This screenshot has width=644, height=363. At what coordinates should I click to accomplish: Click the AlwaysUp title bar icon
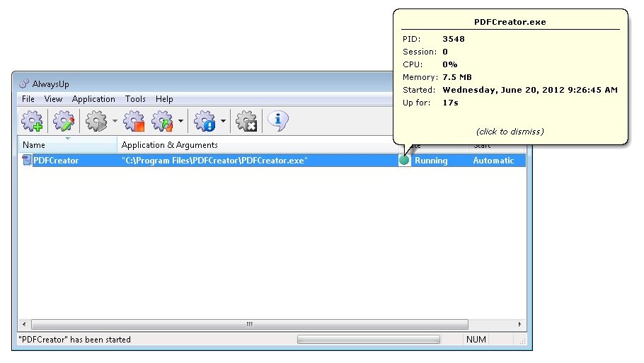tap(24, 83)
